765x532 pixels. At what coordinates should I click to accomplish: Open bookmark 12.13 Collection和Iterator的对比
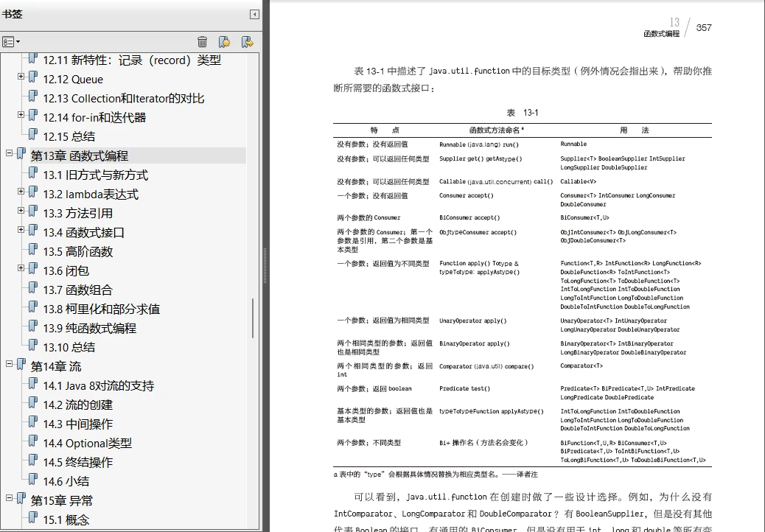coord(123,99)
